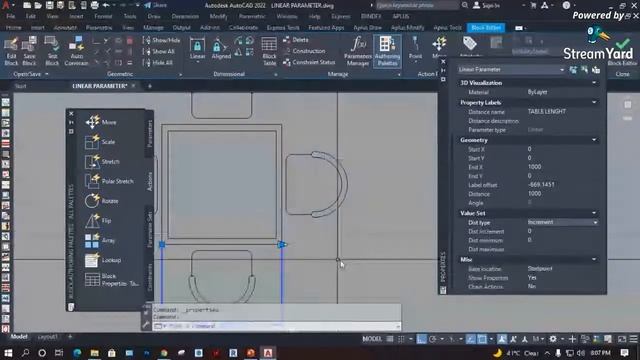Screen dimensions: 640x360
Task: Toggle 2D object snap in status bar
Action: click(x=482, y=339)
